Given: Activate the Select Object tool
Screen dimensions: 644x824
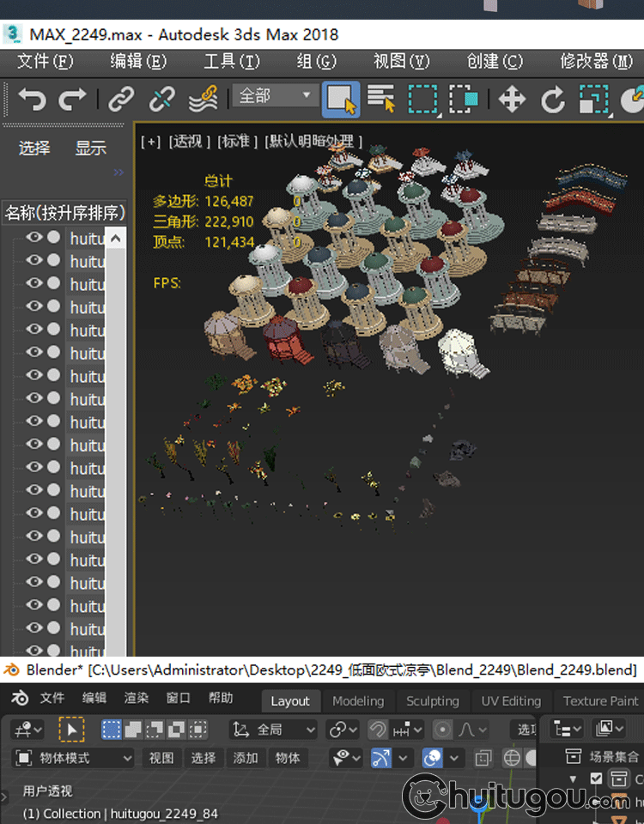Looking at the screenshot, I should (341, 100).
